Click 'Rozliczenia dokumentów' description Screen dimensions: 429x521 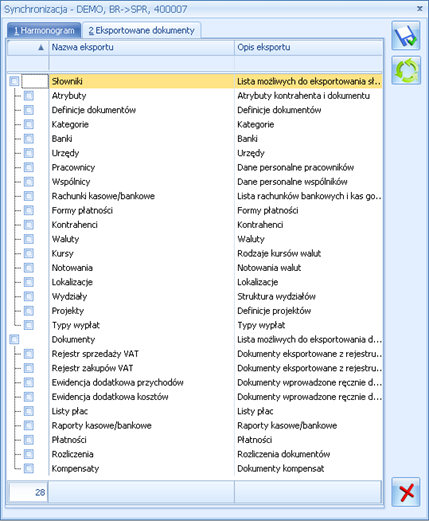tap(284, 454)
